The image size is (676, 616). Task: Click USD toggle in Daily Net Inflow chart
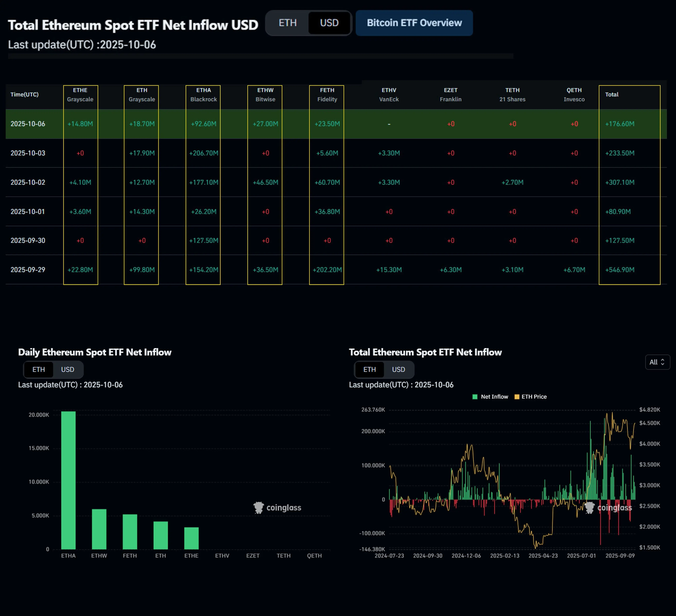67,369
